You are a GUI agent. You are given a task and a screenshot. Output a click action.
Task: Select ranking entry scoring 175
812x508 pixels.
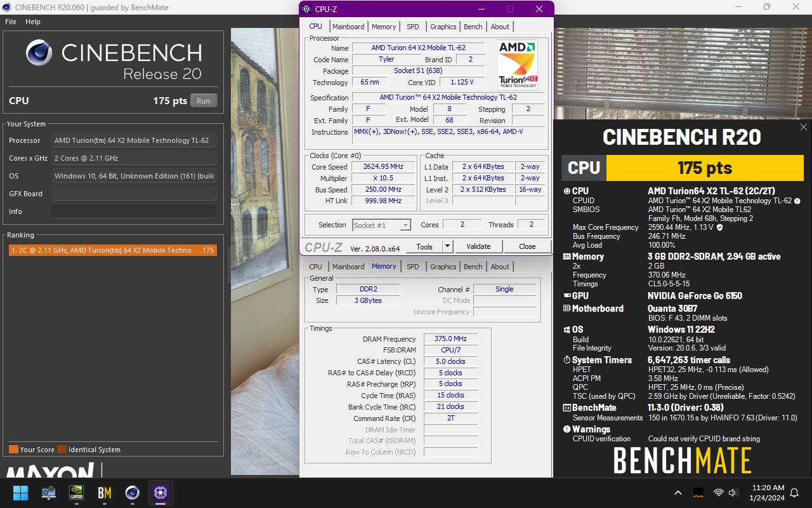[112, 250]
